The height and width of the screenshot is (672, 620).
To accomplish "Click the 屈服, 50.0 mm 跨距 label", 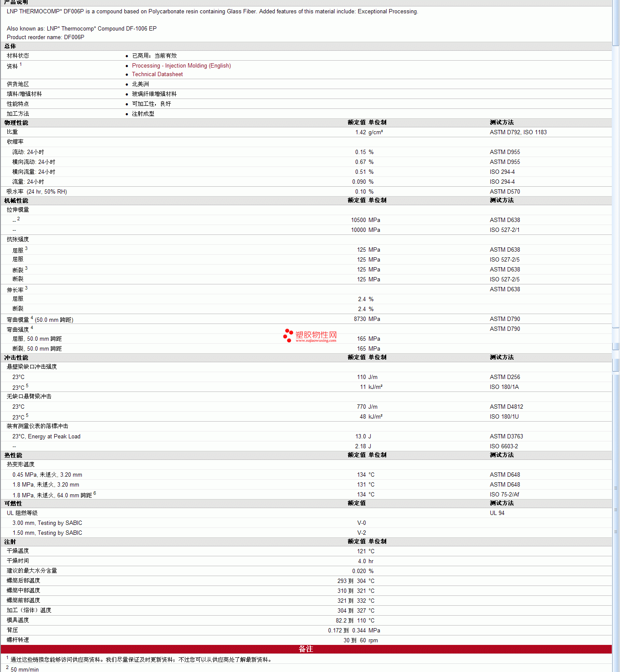I will pyautogui.click(x=37, y=339).
